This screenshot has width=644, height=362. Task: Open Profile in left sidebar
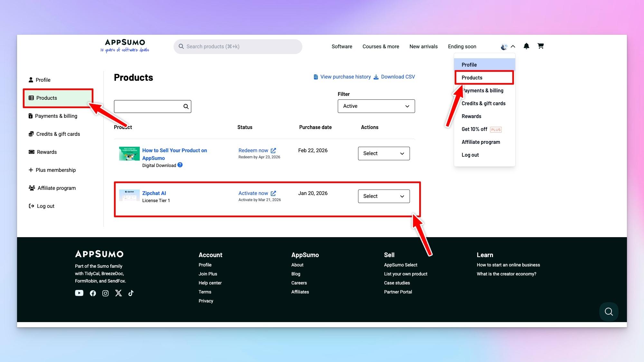tap(40, 80)
